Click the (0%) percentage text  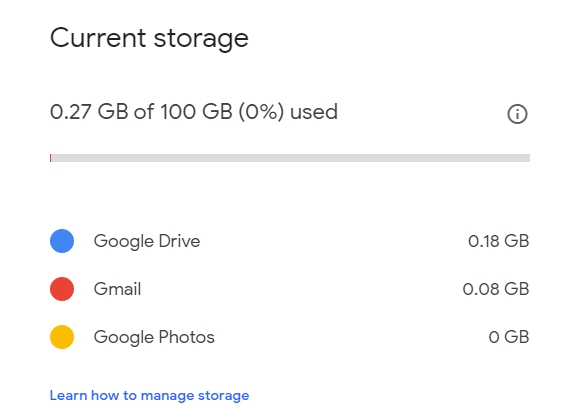(x=261, y=112)
